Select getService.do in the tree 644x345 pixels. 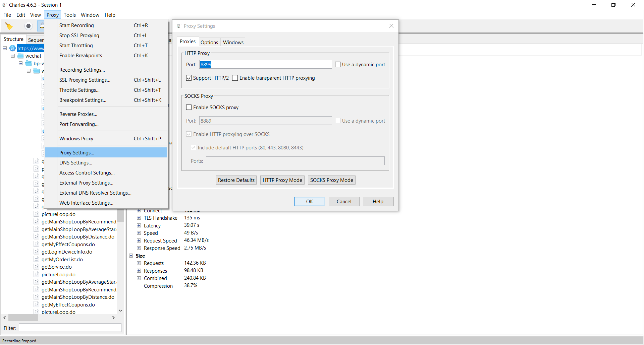[57, 267]
